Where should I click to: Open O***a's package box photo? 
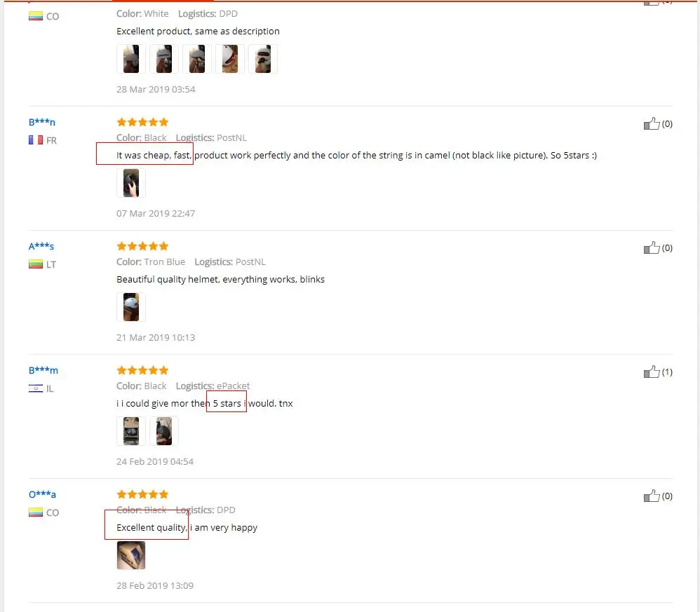pos(130,555)
